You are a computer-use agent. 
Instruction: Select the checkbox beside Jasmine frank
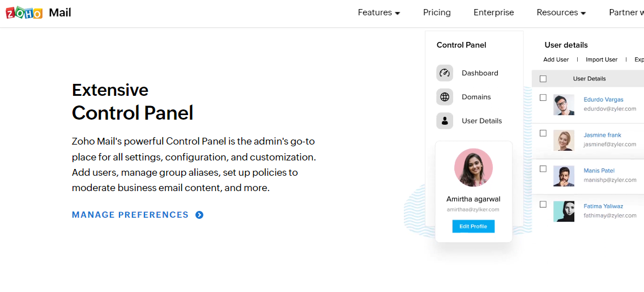543,133
